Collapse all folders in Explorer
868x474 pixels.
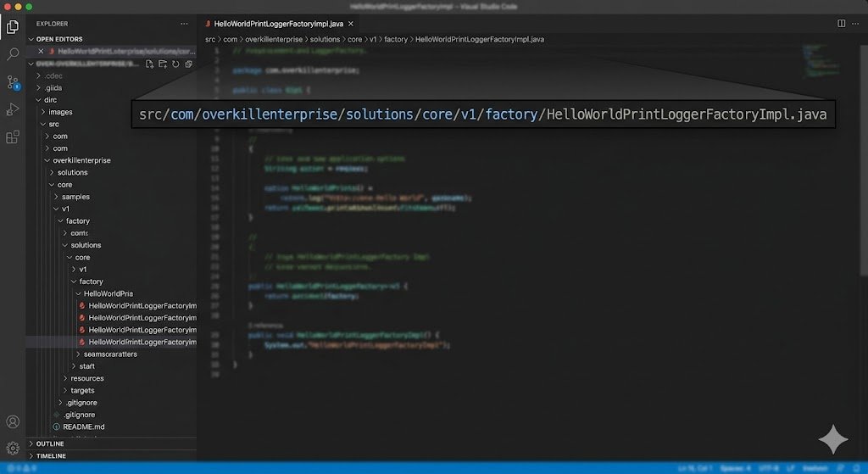[188, 64]
